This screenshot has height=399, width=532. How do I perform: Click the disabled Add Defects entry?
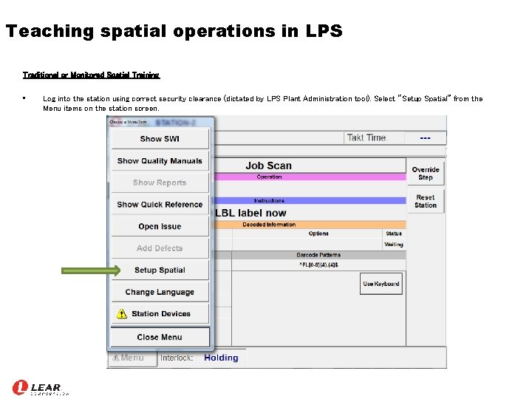(160, 248)
